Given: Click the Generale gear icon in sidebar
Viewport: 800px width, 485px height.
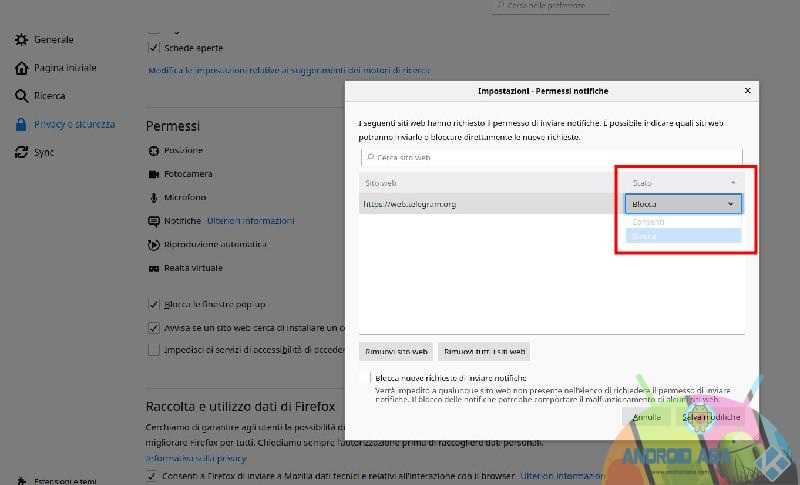Looking at the screenshot, I should pos(21,40).
